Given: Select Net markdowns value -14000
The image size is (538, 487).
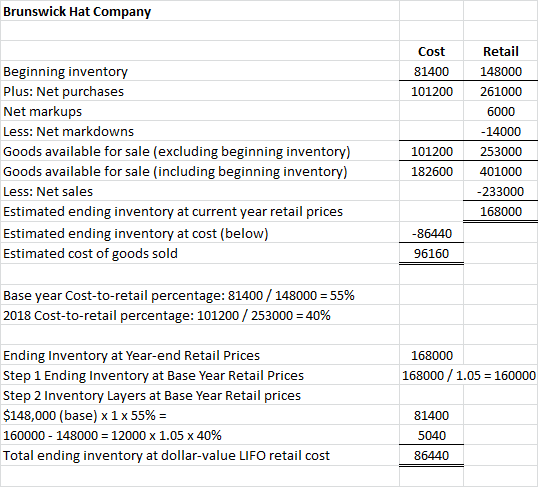Looking at the screenshot, I should click(x=501, y=131).
